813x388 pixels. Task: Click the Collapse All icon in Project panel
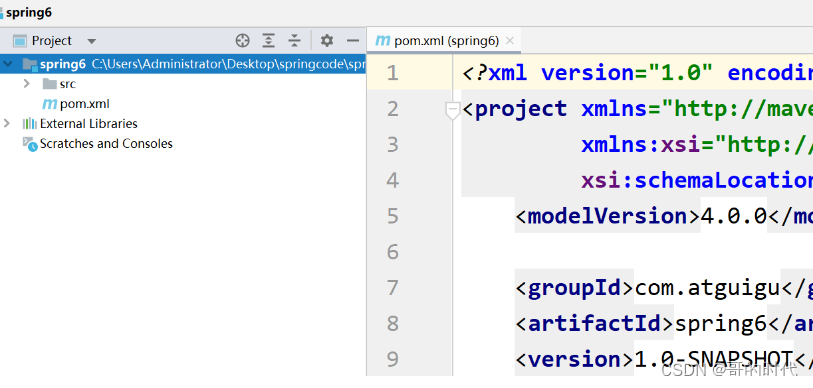pyautogui.click(x=295, y=40)
